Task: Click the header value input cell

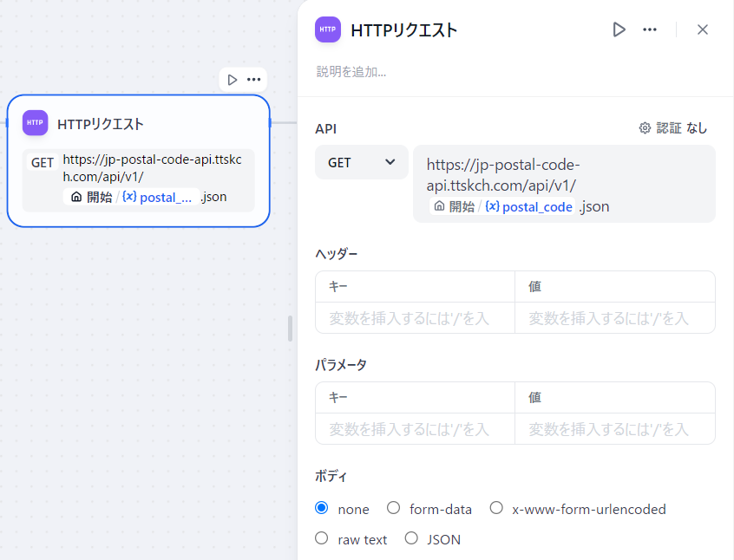Action: tap(614, 318)
